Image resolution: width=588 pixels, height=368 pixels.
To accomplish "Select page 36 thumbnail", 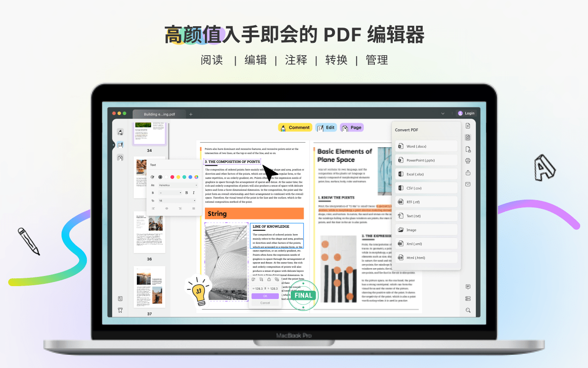I will 149,232.
